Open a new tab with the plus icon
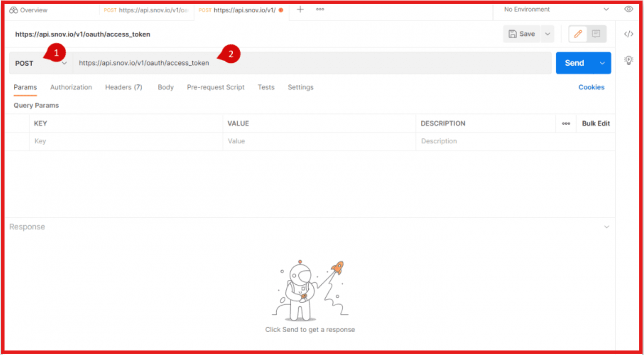Viewport: 644px width, 355px height. point(300,9)
